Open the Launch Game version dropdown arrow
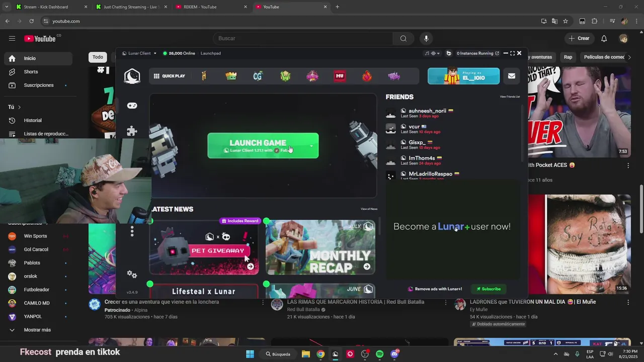644x362 pixels. click(x=311, y=146)
